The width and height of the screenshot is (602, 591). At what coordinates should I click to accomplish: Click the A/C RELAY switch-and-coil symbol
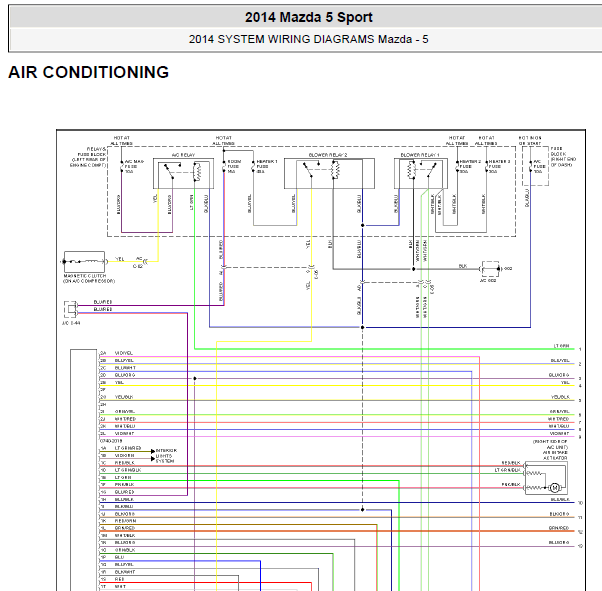tap(183, 173)
